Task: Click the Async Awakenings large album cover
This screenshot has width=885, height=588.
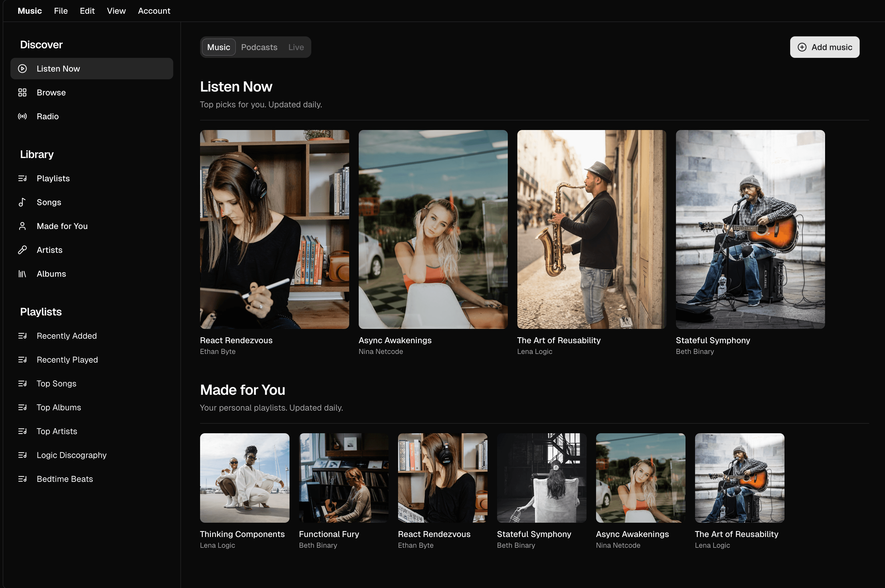Action: 433,230
